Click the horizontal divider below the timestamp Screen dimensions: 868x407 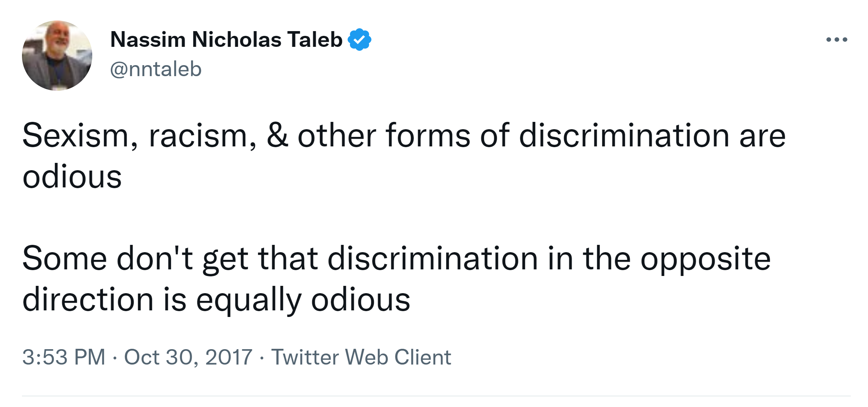pyautogui.click(x=436, y=396)
